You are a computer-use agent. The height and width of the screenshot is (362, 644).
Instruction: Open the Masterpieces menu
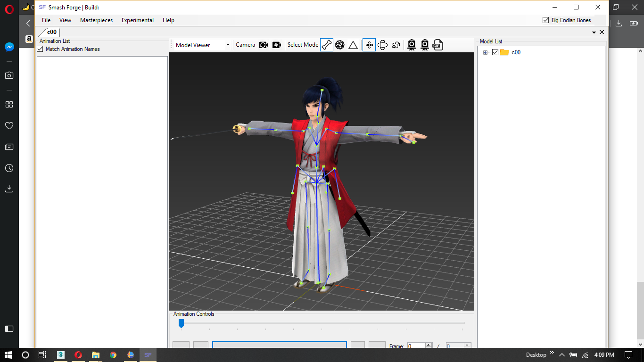tap(96, 20)
